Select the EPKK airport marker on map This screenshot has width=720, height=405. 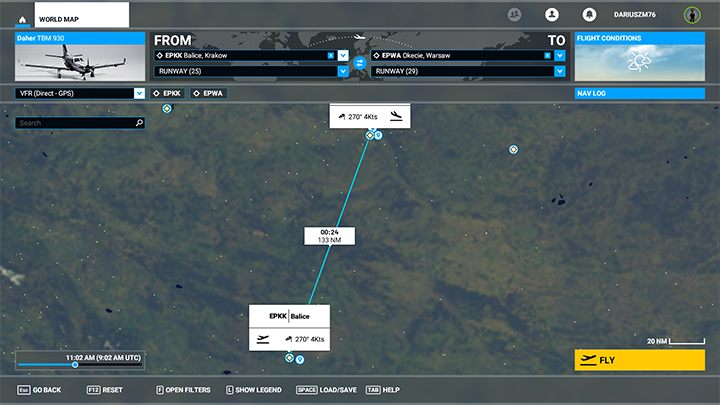289,357
